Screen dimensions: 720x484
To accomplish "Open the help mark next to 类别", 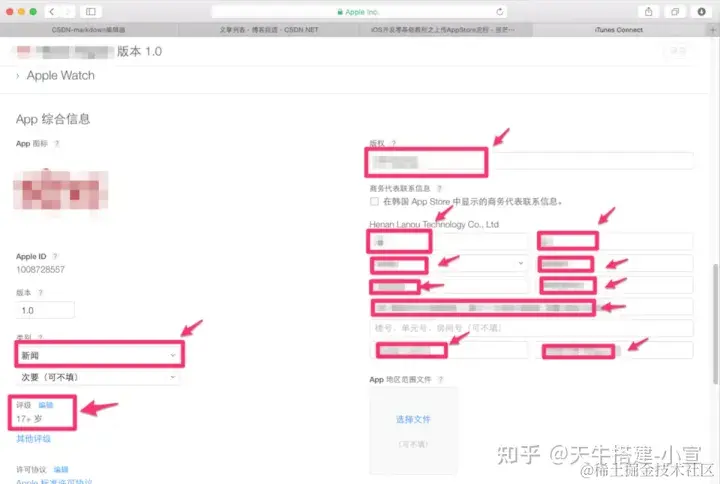I will (x=40, y=337).
